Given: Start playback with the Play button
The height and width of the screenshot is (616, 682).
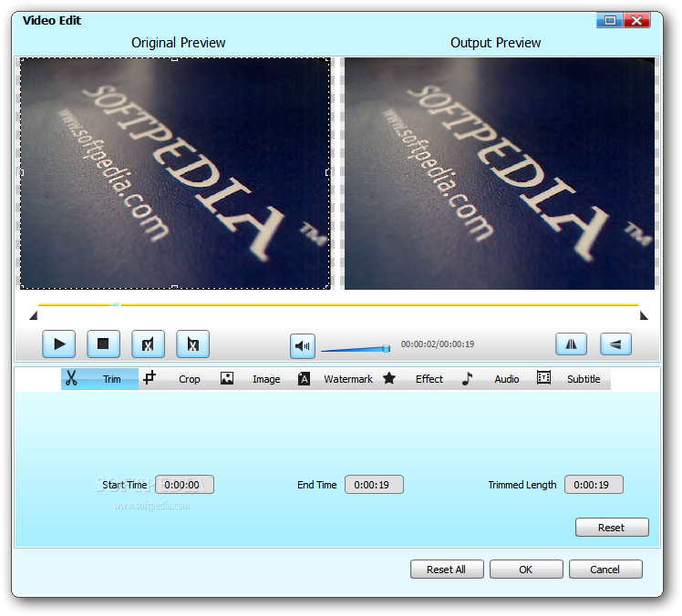Looking at the screenshot, I should pos(59,344).
